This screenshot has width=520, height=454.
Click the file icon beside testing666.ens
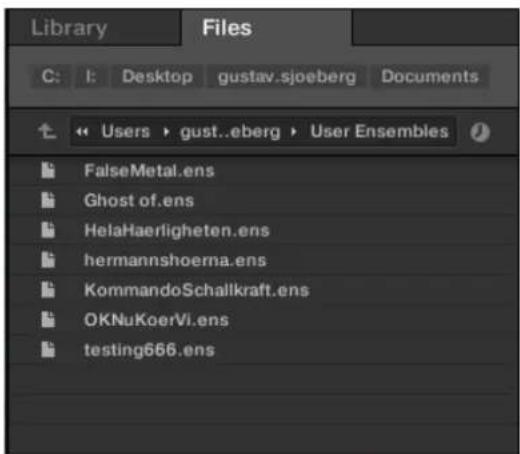48,350
